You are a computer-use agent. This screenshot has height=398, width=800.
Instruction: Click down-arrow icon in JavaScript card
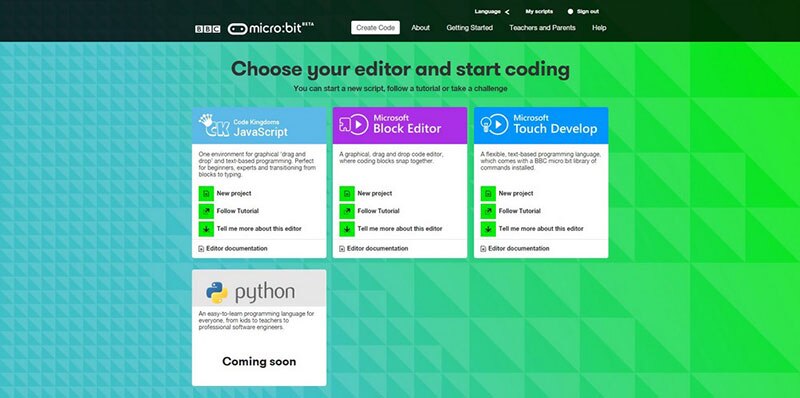point(206,229)
